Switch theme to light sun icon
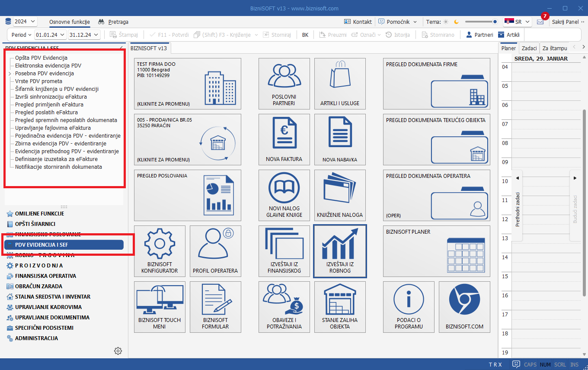 point(446,22)
